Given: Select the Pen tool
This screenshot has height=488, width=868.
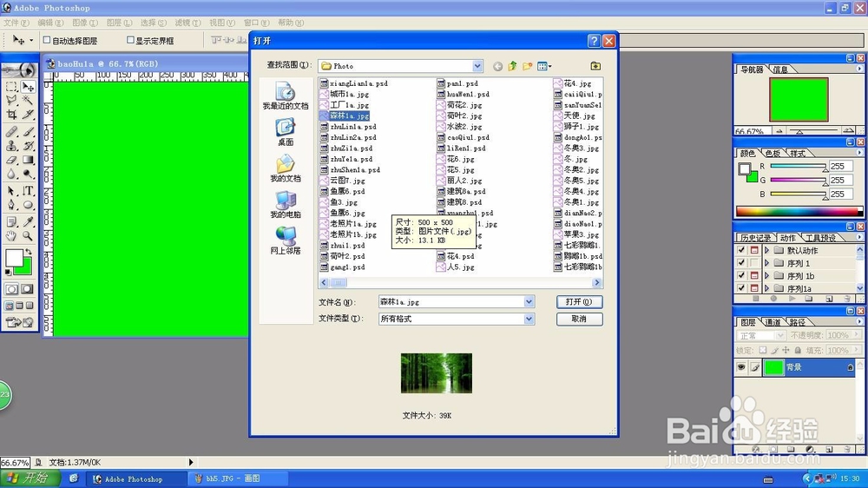Looking at the screenshot, I should pos(11,205).
